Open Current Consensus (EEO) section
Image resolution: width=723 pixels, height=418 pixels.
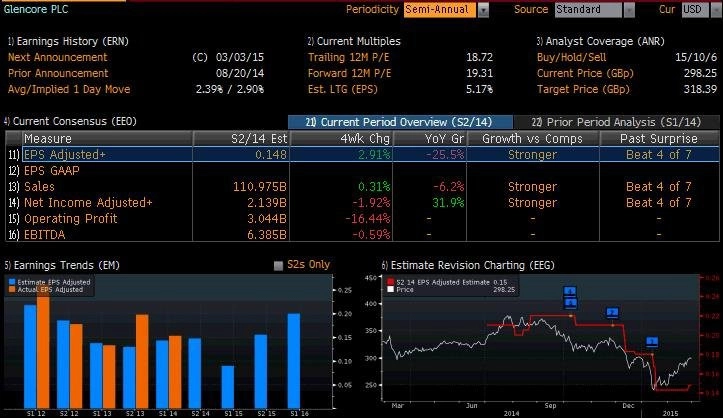pyautogui.click(x=70, y=121)
